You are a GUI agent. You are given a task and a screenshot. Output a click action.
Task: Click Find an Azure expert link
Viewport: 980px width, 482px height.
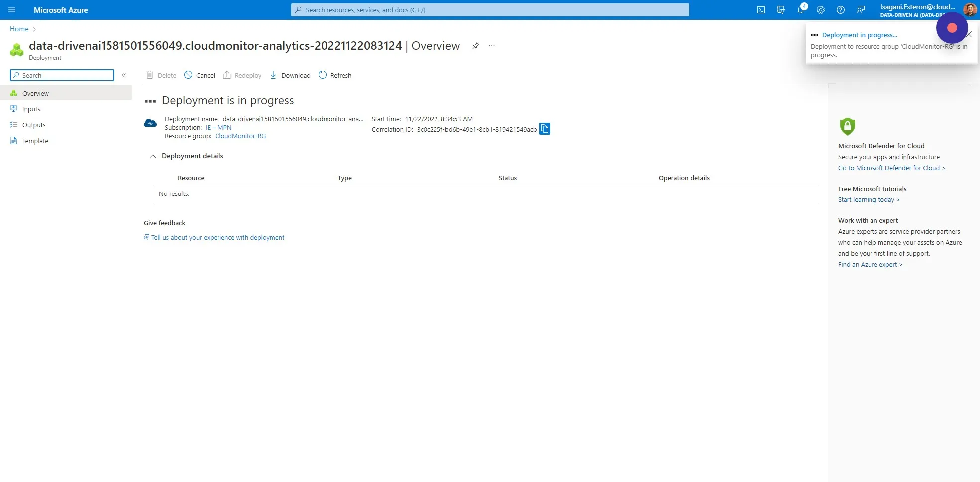[x=870, y=264]
